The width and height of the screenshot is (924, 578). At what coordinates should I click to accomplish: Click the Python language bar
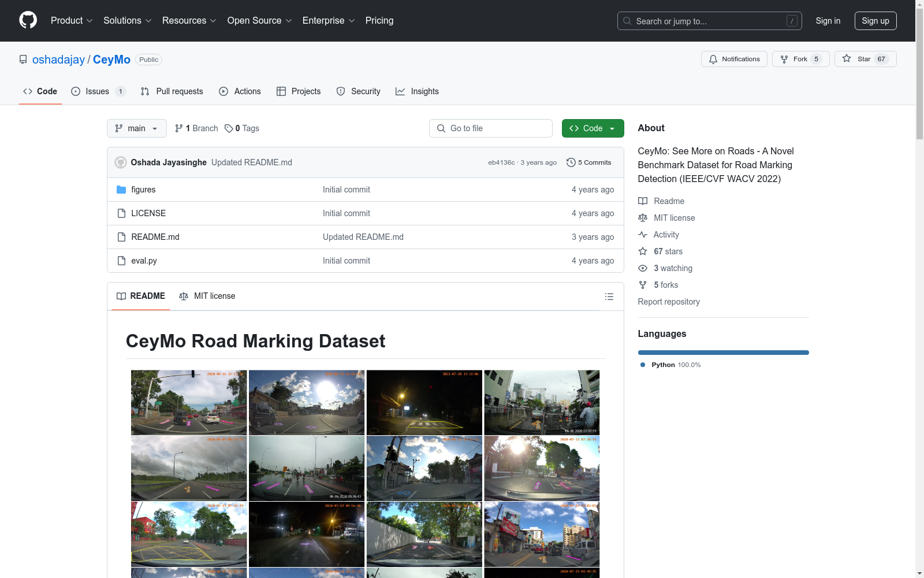click(724, 353)
